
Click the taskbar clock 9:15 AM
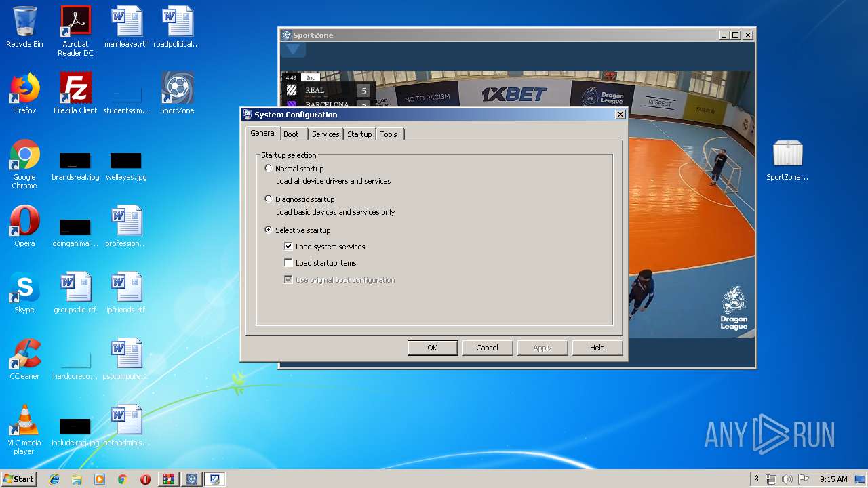pyautogui.click(x=833, y=479)
